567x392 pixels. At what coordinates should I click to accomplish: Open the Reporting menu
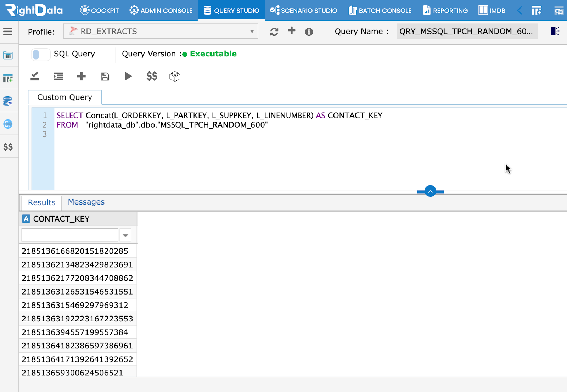click(x=445, y=10)
